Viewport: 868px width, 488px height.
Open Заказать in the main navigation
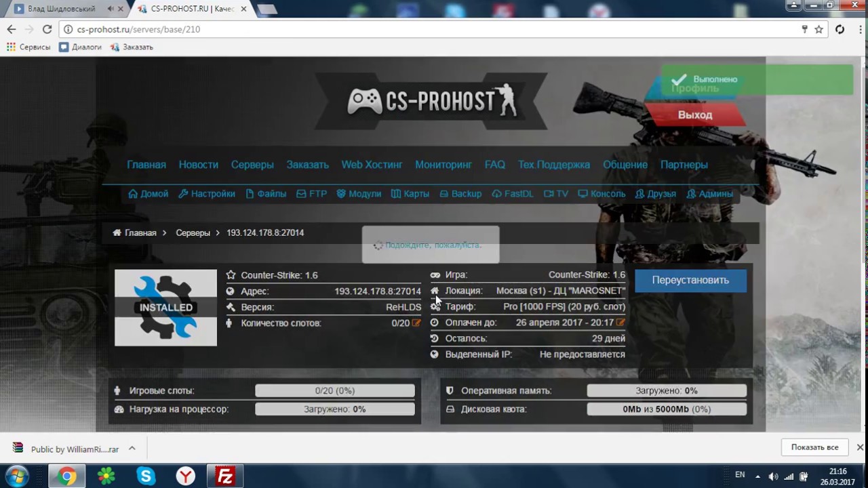click(x=307, y=165)
